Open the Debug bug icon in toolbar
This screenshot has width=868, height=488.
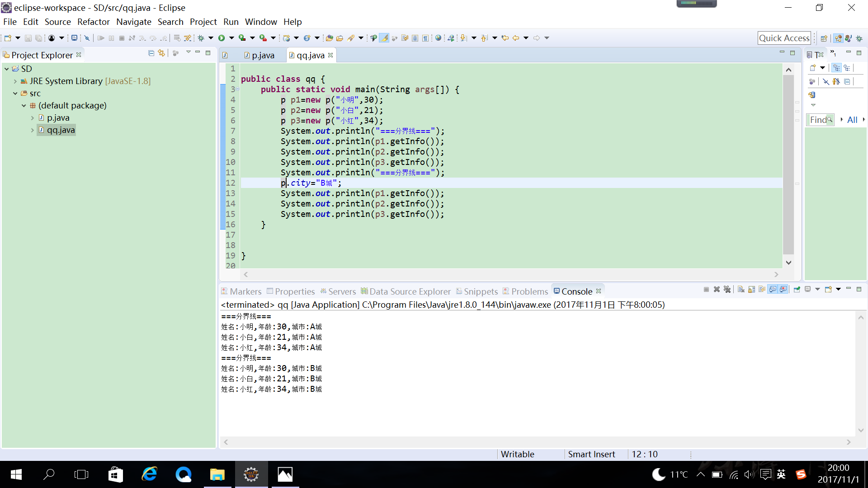(x=201, y=38)
